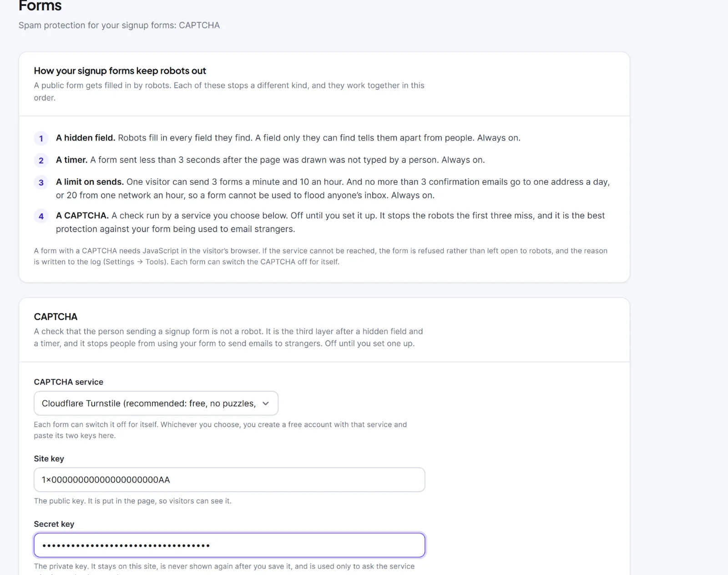Open the CAPTCHA service dropdown

(156, 403)
